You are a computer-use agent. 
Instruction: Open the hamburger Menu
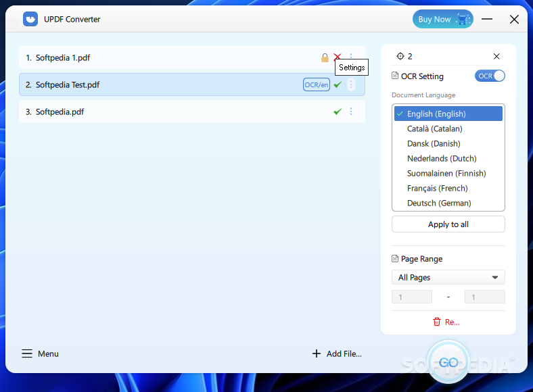[x=40, y=353]
